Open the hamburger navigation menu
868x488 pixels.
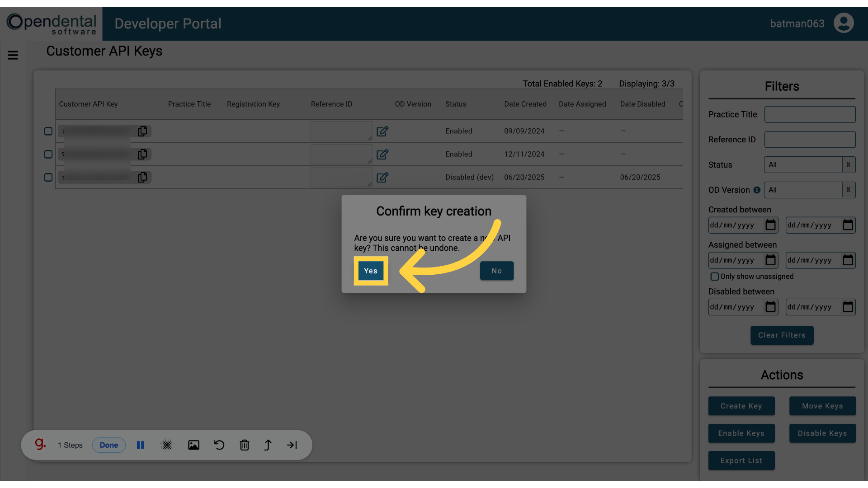(13, 55)
